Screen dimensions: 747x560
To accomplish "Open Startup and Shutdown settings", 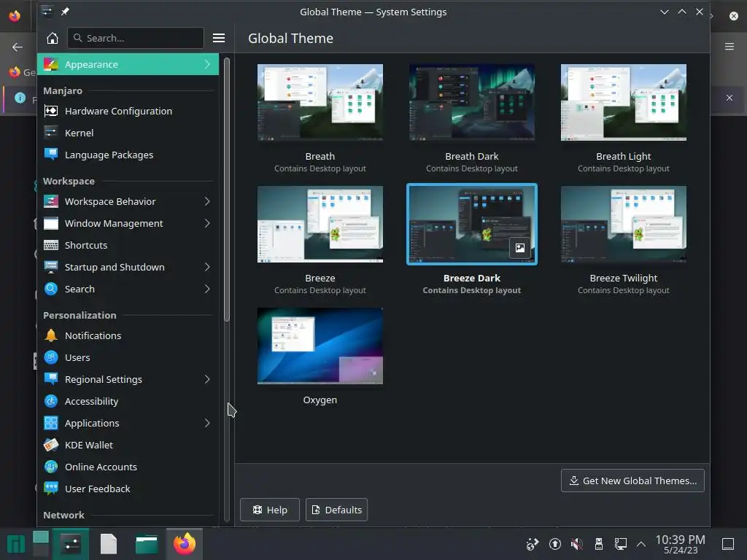I will coord(128,267).
